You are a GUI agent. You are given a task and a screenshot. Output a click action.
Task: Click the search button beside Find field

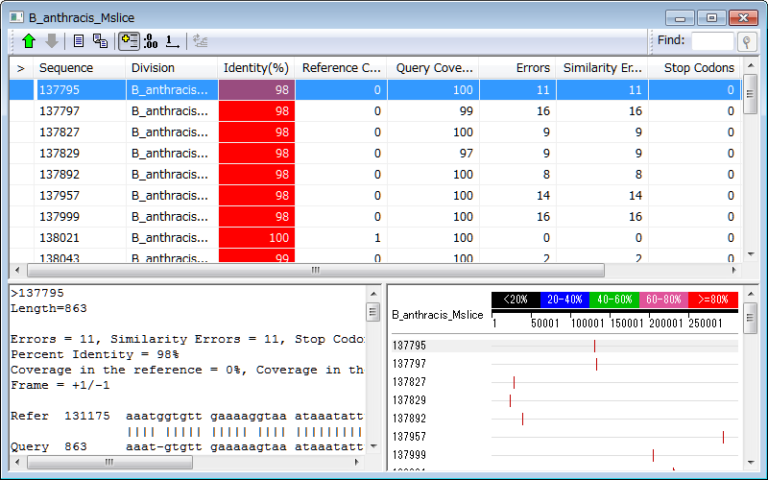[x=747, y=42]
